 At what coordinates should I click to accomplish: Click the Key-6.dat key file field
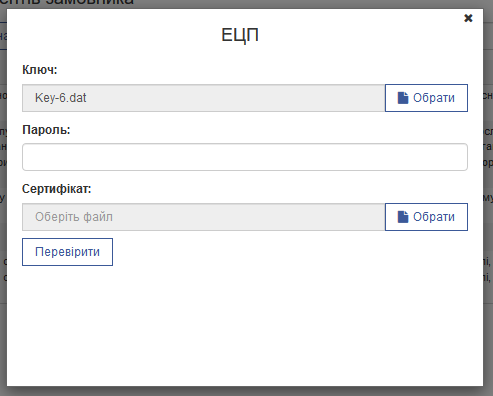(x=204, y=98)
